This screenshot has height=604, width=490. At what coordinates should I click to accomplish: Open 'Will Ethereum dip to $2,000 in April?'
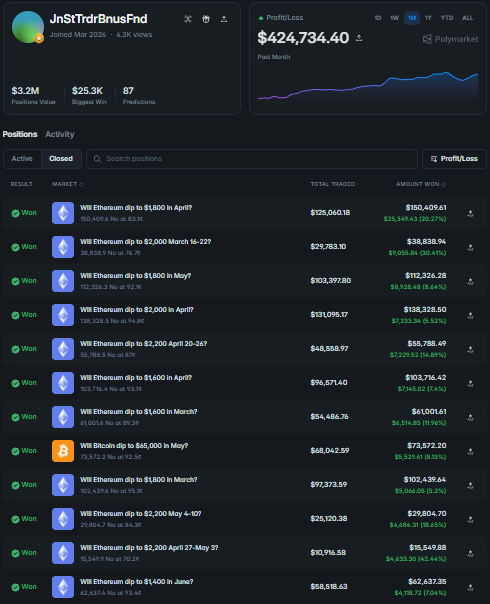coord(137,310)
